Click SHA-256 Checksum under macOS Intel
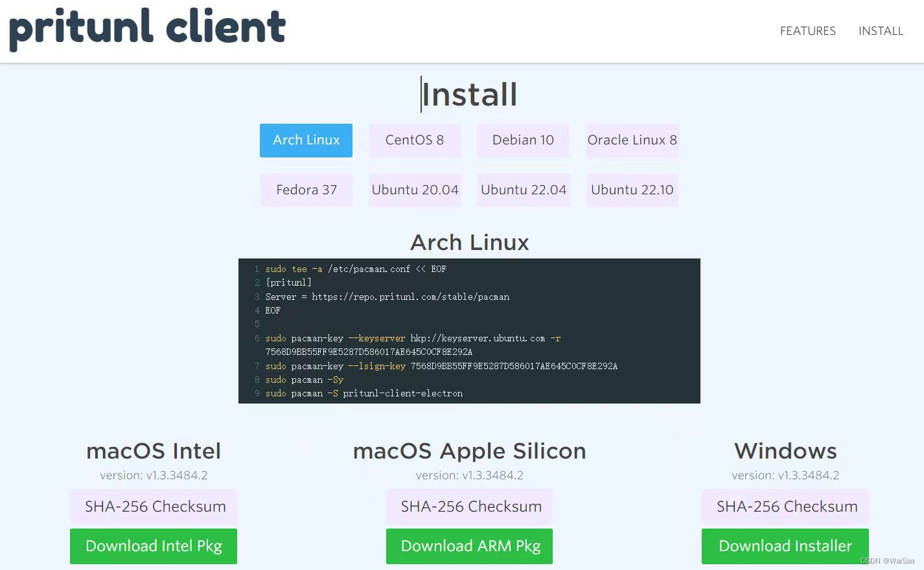 coord(154,507)
